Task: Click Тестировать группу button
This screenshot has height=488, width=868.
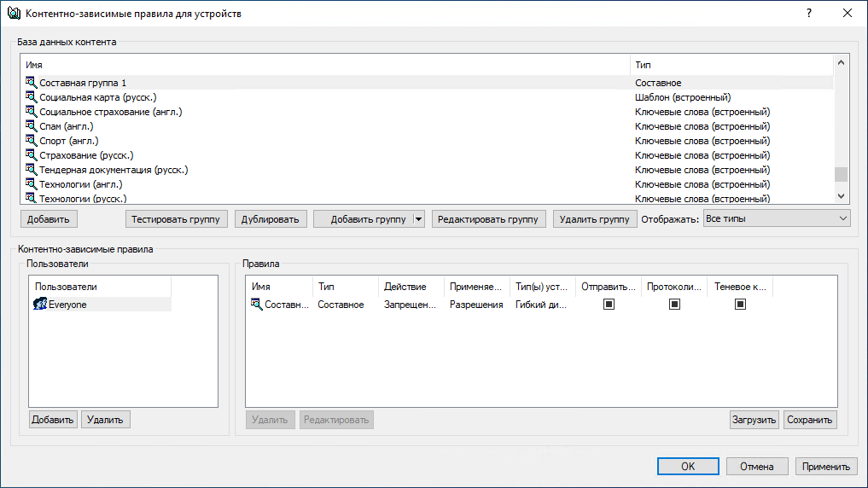Action: tap(176, 219)
